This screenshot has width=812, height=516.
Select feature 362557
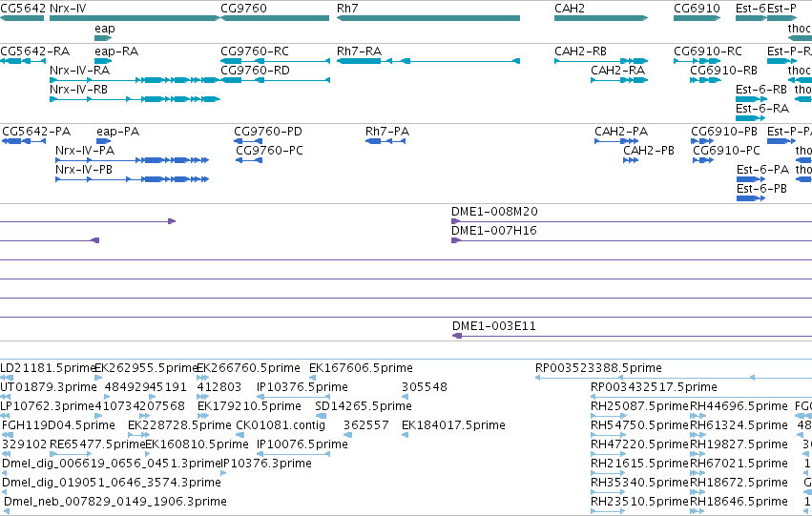coord(366,425)
